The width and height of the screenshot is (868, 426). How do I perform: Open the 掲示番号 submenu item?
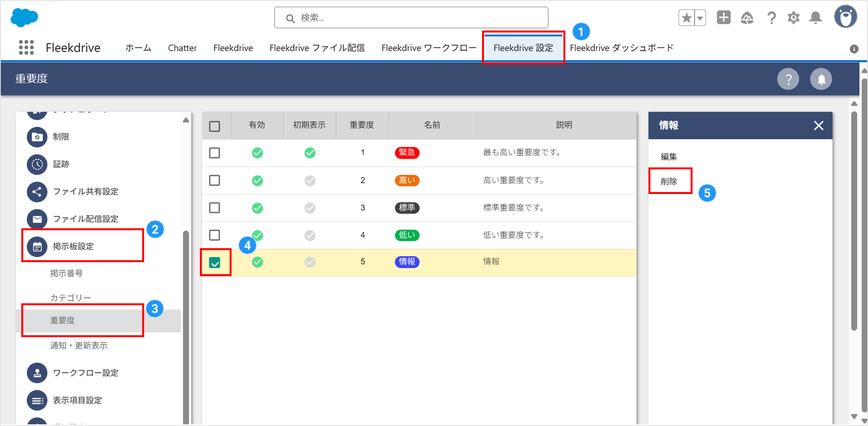click(66, 273)
